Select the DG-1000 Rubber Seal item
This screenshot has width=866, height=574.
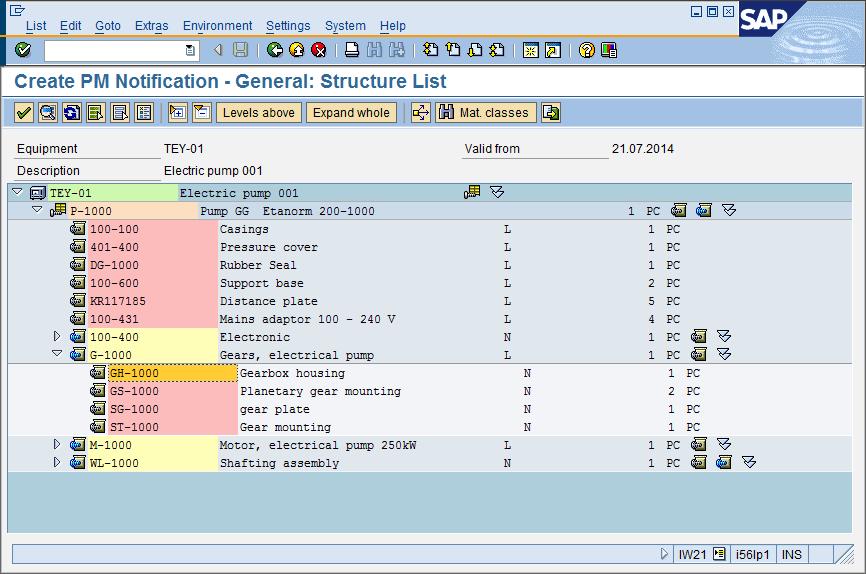pyautogui.click(x=152, y=265)
